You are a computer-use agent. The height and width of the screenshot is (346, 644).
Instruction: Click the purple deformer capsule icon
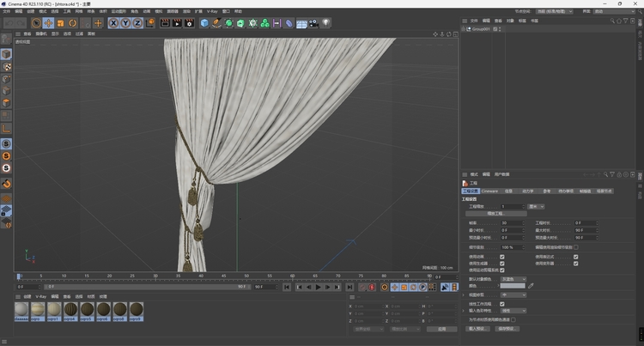pos(289,23)
